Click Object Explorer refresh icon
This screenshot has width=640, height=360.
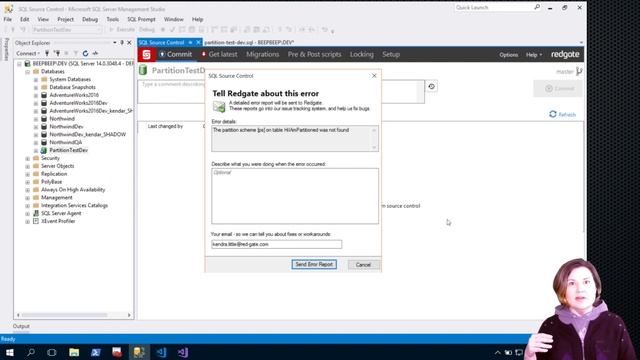click(85, 53)
